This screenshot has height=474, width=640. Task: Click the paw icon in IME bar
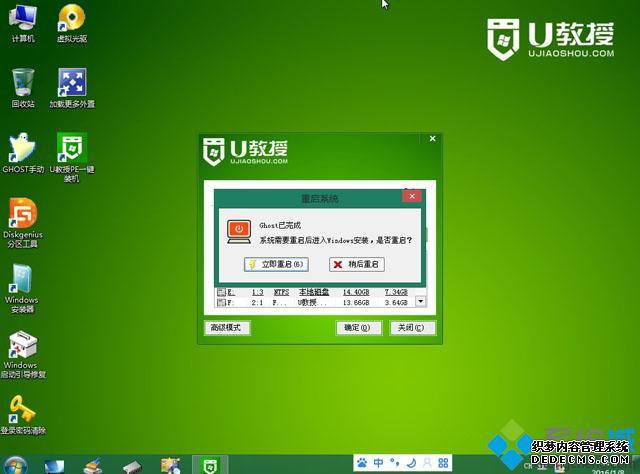[x=362, y=463]
